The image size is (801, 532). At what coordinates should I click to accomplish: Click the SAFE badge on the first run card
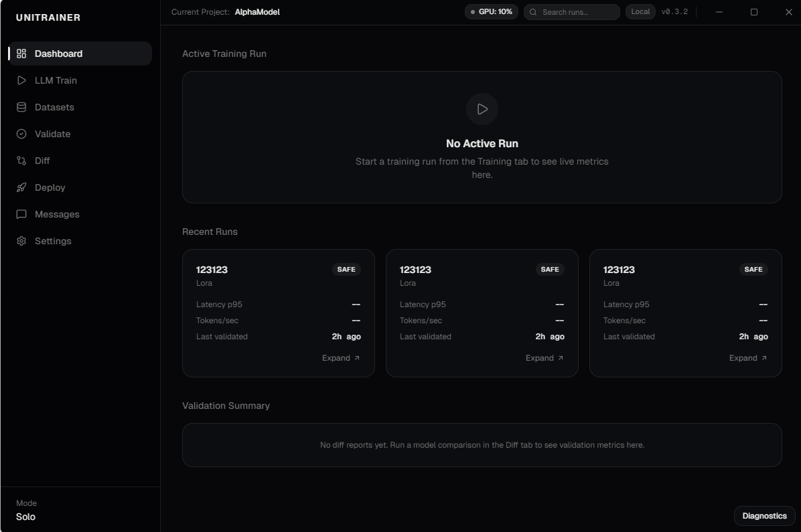[x=346, y=269]
